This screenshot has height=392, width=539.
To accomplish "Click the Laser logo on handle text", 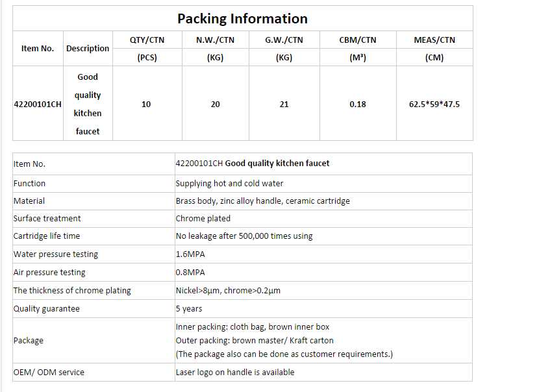I will pos(235,373).
